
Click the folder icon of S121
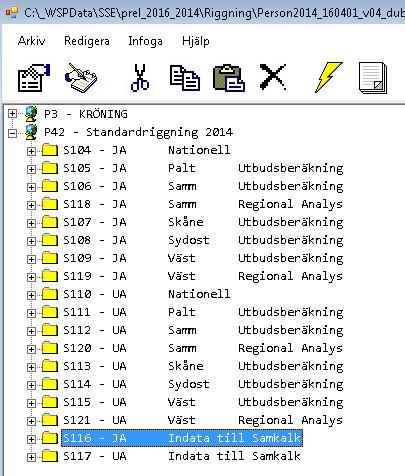(x=50, y=420)
